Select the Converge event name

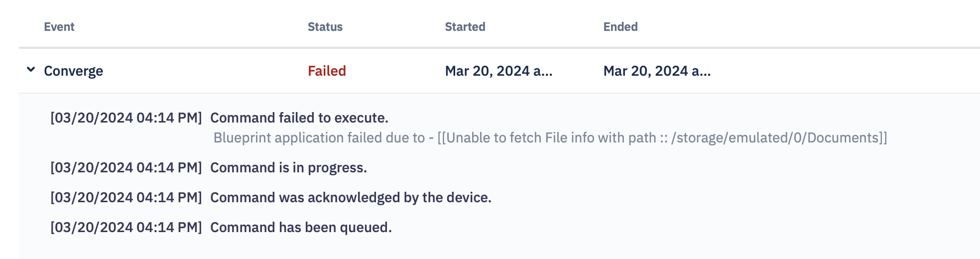tap(73, 71)
